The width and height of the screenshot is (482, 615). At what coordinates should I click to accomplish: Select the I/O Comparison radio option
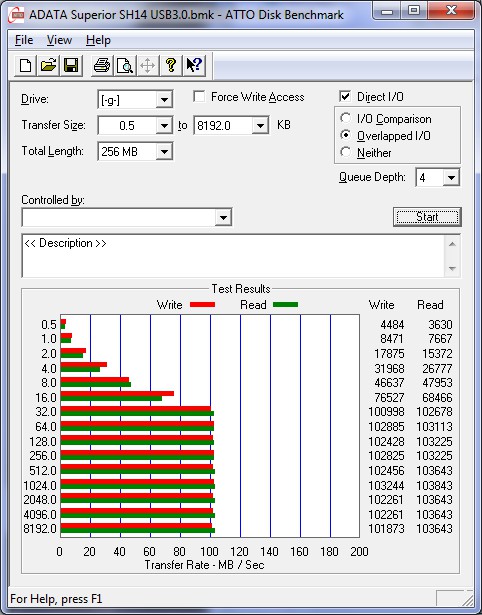(346, 118)
